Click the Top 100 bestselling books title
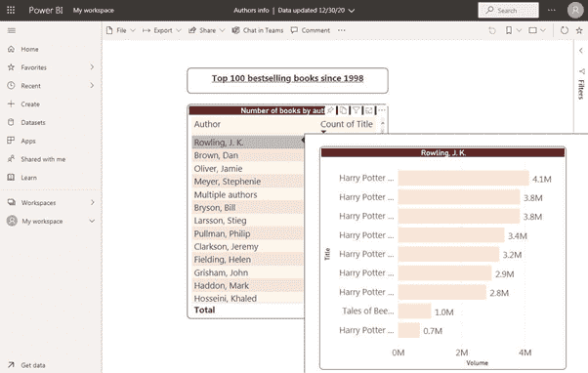 [x=287, y=78]
